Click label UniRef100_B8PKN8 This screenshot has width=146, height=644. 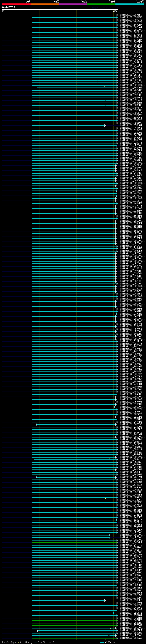tap(131, 382)
